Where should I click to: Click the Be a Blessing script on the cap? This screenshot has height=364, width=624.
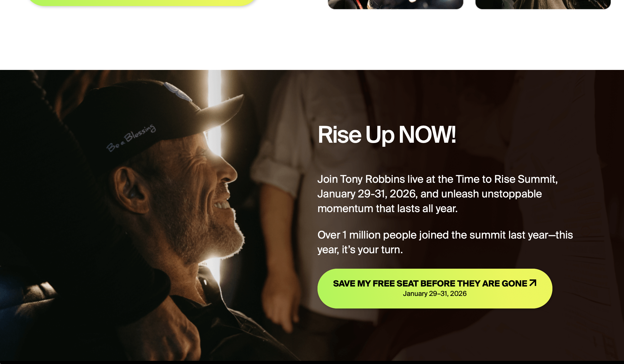point(131,138)
